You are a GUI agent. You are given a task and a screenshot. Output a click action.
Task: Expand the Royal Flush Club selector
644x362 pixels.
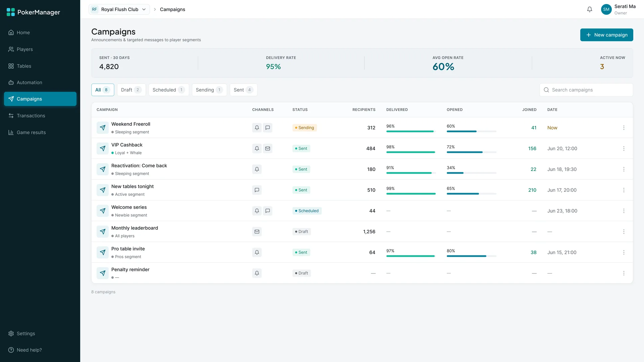[119, 9]
